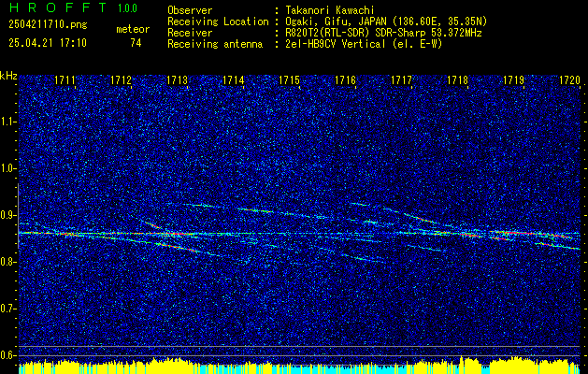Click the 1716 time marker

point(345,80)
